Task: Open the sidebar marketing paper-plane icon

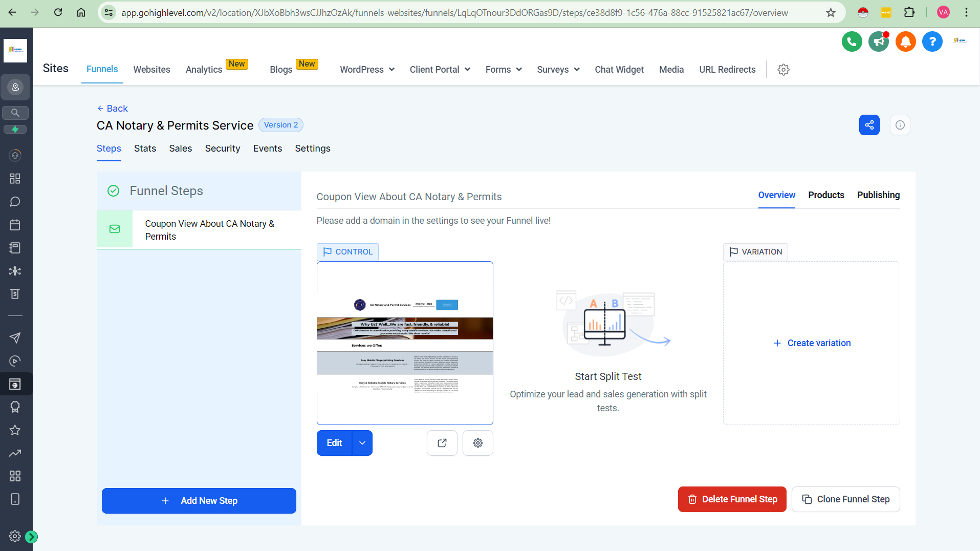Action: (15, 338)
